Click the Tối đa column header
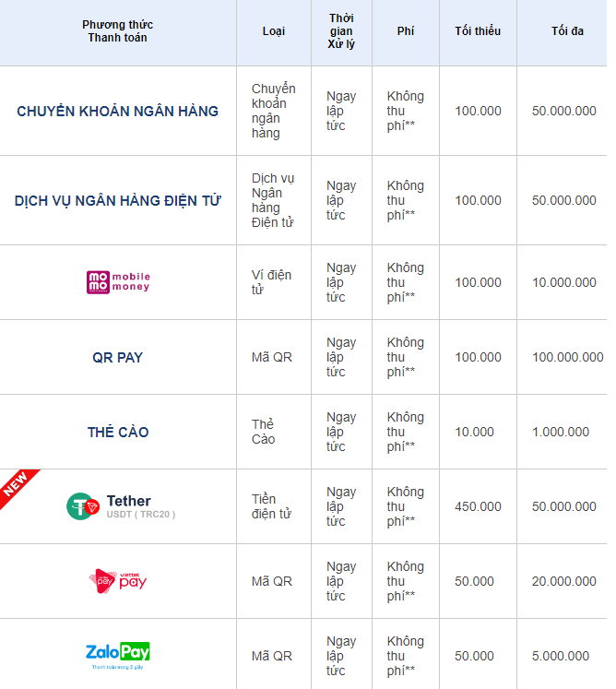616x689 pixels. point(567,31)
